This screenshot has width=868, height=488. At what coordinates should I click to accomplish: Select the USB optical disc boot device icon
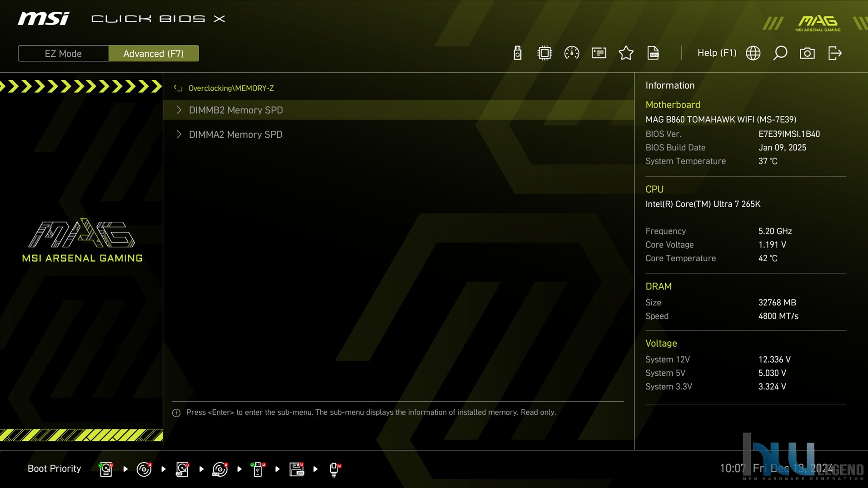(220, 469)
